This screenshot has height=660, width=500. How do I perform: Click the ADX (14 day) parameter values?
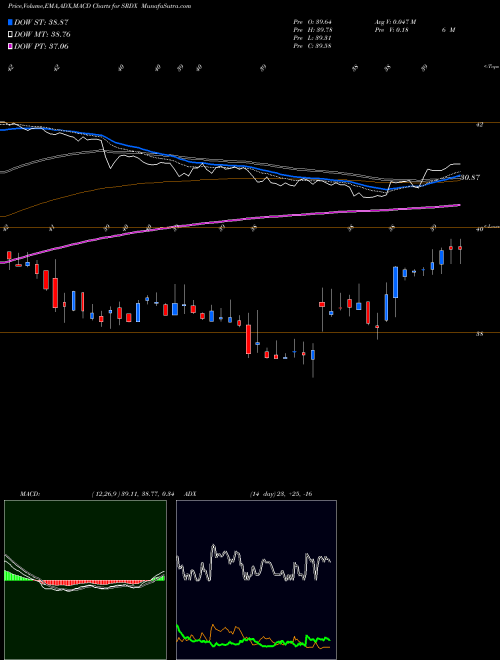281,494
